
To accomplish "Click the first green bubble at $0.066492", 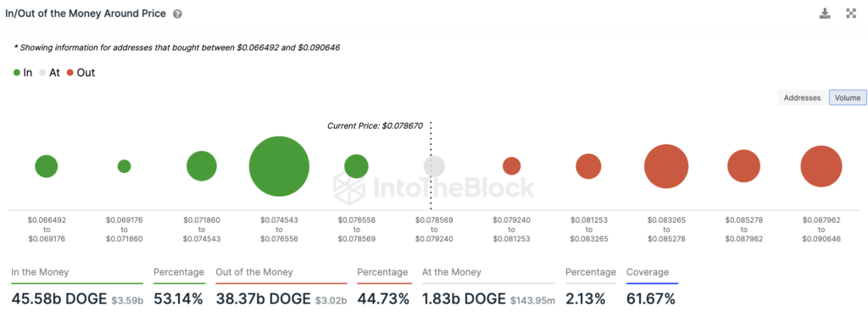I will click(47, 166).
